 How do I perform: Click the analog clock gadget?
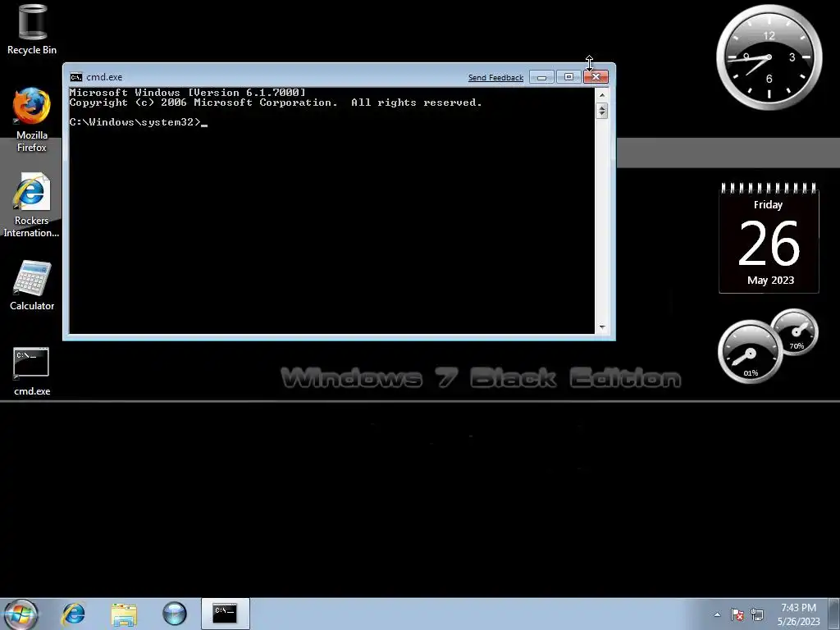(x=769, y=57)
